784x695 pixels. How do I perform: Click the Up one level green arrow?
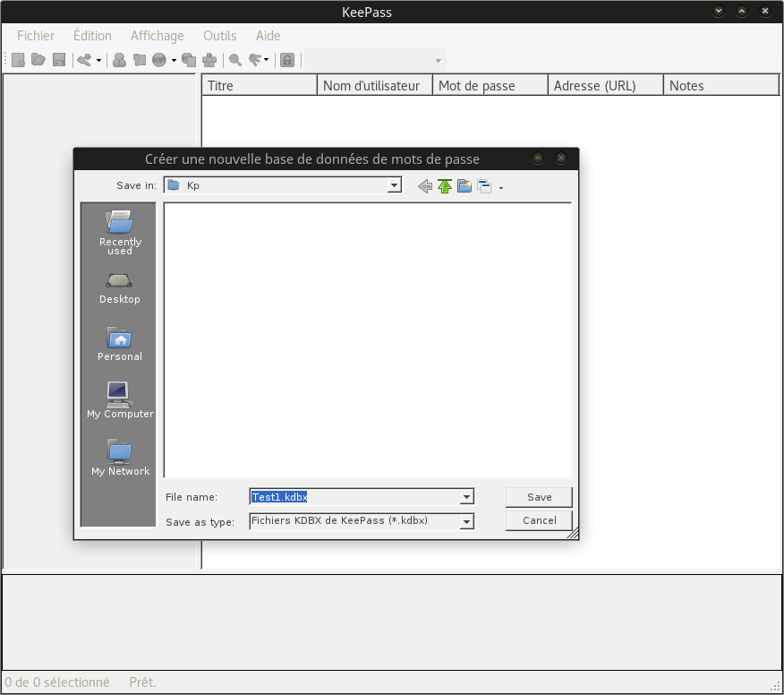445,186
